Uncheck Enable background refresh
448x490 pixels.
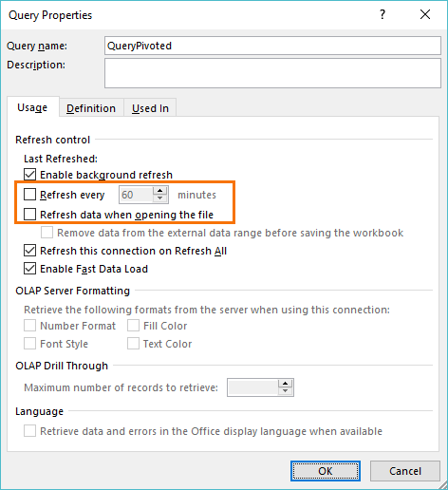[29, 175]
